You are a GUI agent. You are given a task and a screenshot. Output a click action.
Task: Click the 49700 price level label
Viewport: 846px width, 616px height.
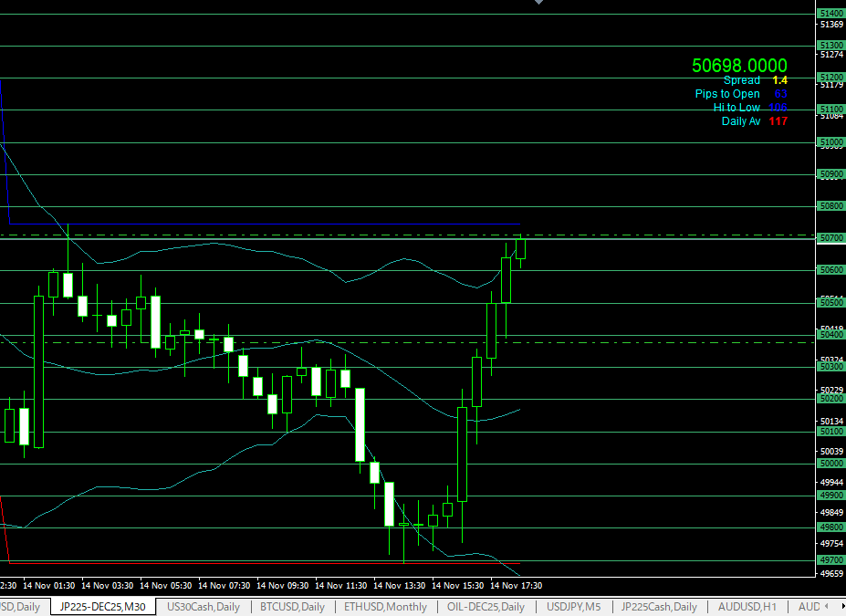pos(830,559)
